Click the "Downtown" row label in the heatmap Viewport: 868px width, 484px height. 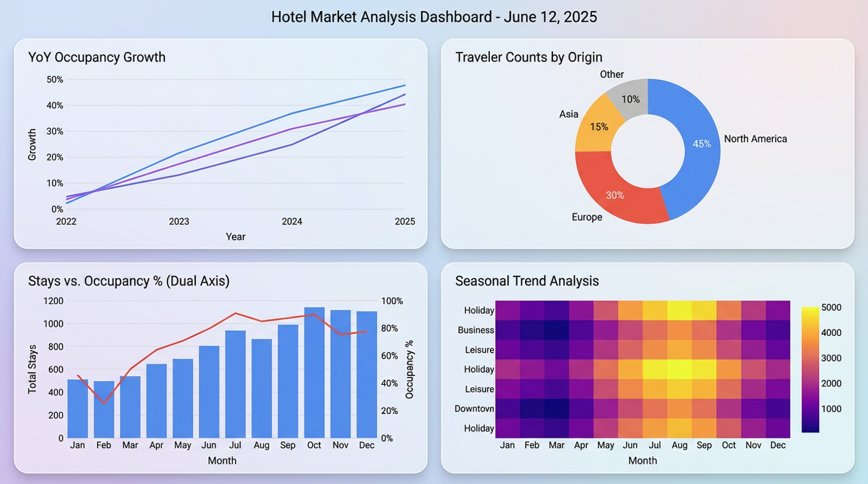(x=474, y=409)
